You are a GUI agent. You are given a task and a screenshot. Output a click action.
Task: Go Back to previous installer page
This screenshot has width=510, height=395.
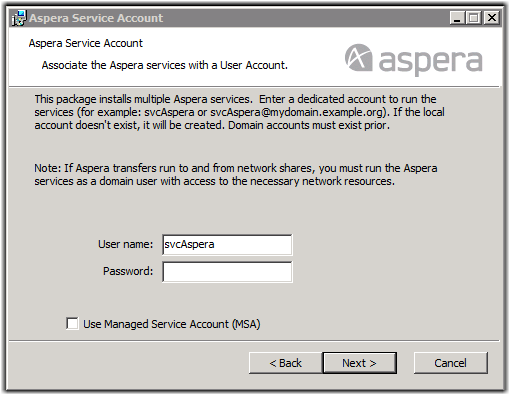(x=286, y=363)
